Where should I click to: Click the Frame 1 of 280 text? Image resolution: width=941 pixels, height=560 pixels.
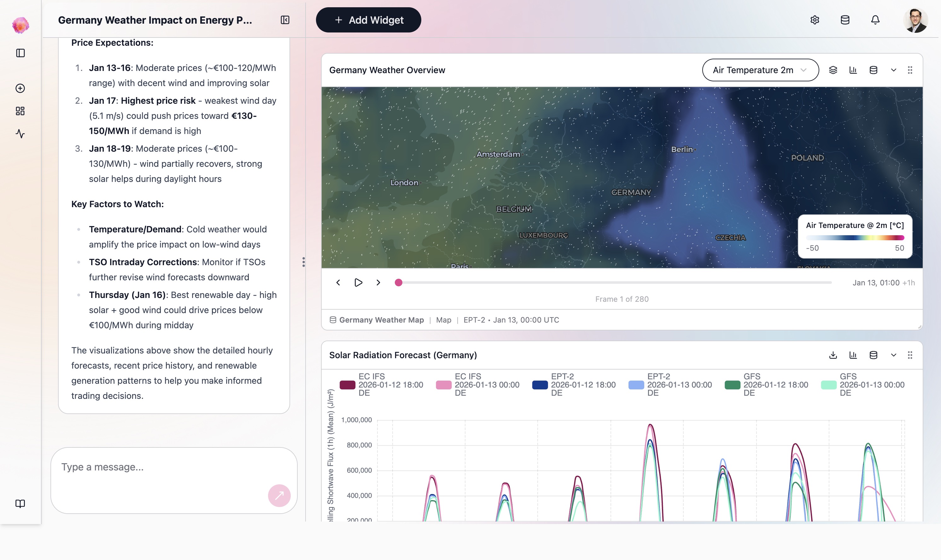(622, 299)
